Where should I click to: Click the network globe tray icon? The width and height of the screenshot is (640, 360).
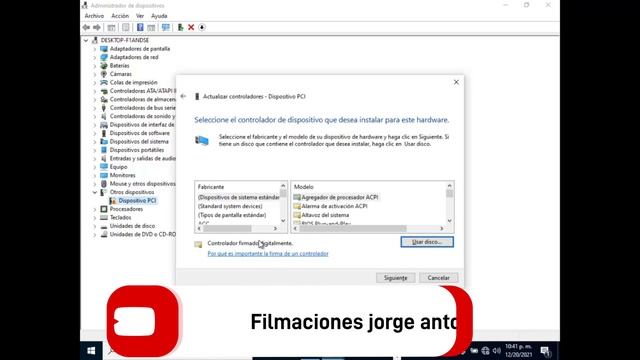[485, 351]
